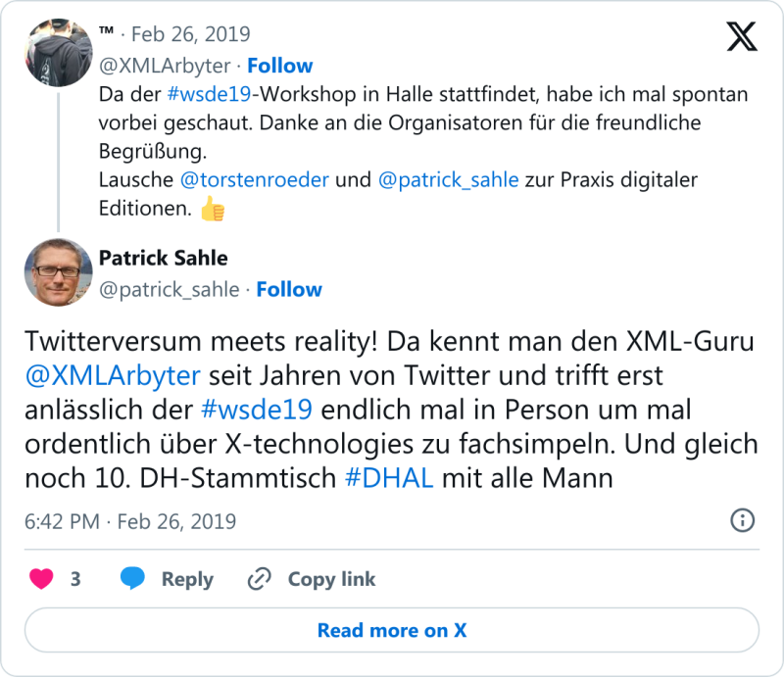Open the @XMLArbyter mention in the main tweet
784x677 pixels.
point(113,375)
